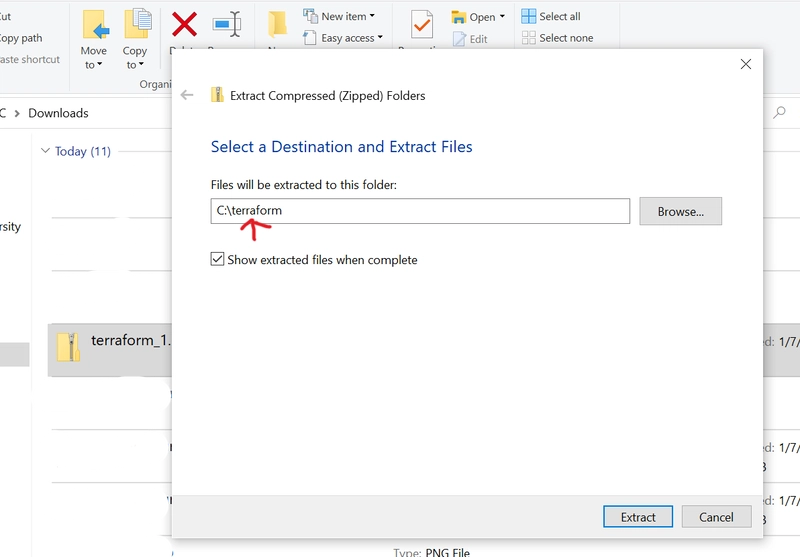Click the Extract button

click(638, 517)
